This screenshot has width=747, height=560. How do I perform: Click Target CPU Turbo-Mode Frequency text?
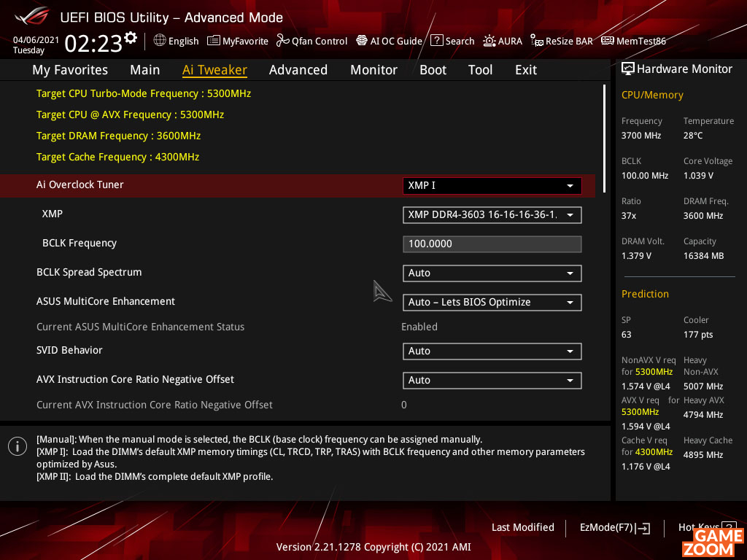[x=144, y=93]
